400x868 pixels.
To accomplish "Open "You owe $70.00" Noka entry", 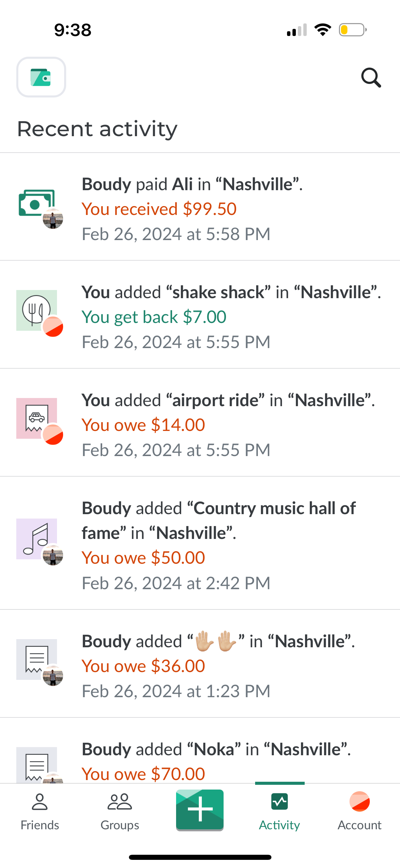I will 144,774.
